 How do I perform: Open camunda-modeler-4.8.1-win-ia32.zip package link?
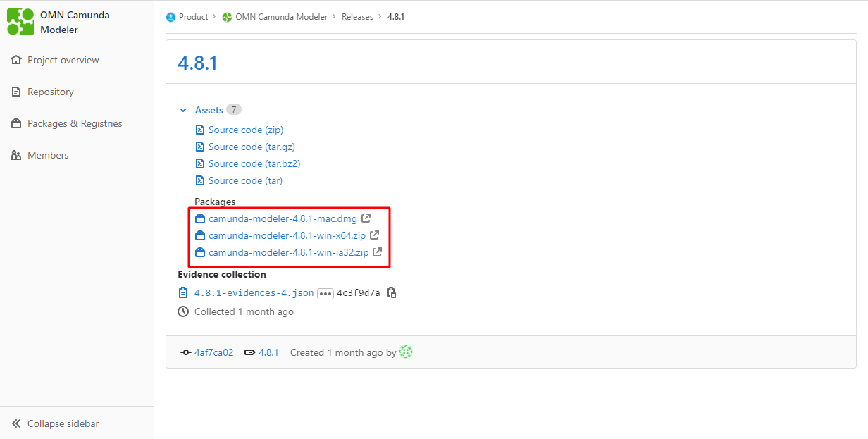tap(288, 252)
